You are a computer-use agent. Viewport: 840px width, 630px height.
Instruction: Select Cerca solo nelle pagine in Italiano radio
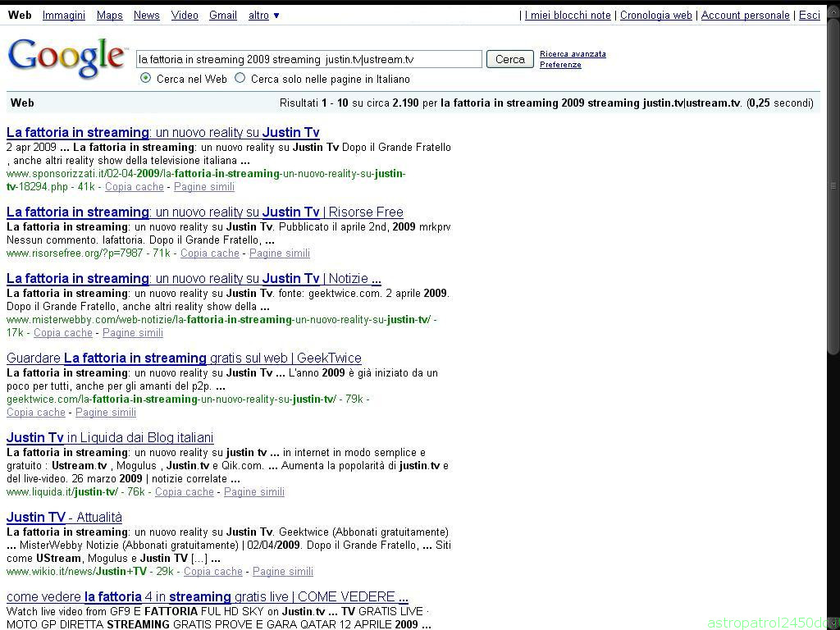tap(240, 78)
